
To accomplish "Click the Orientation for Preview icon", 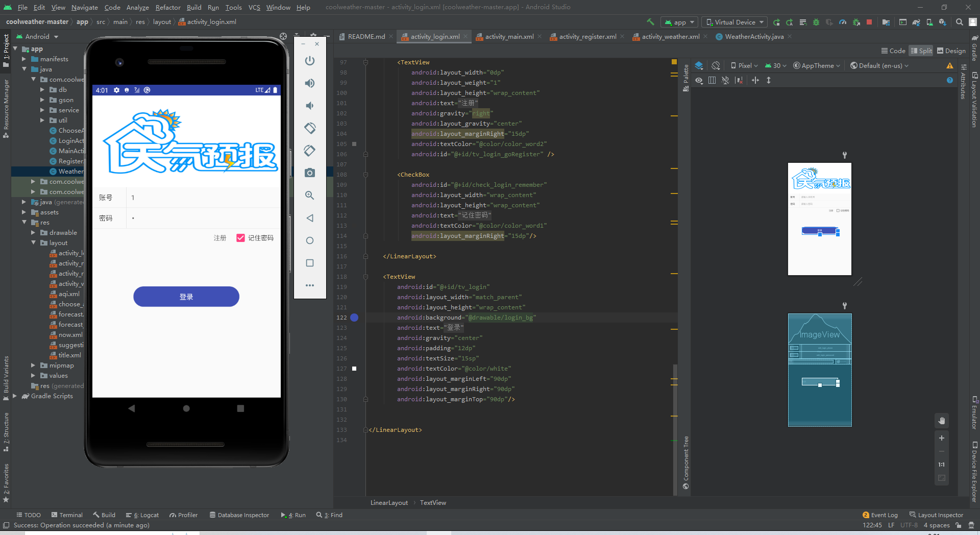I will pos(716,66).
